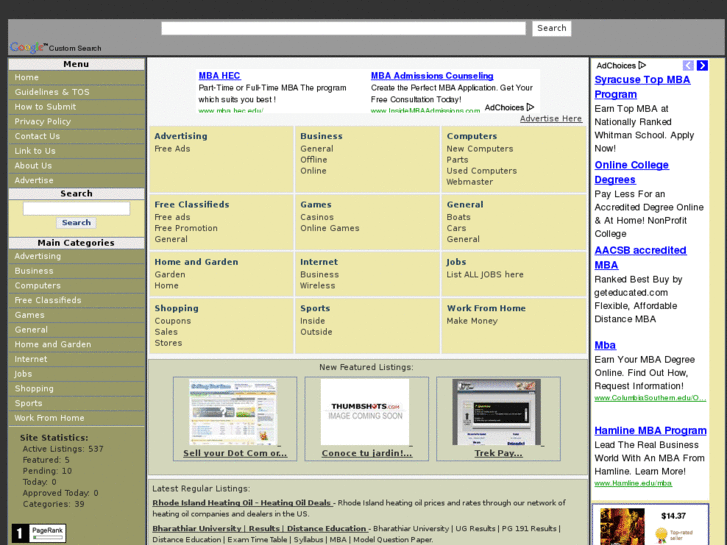This screenshot has height=545, width=727.
Task: Select Advertising in Main Categories sidebar
Action: 77,256
